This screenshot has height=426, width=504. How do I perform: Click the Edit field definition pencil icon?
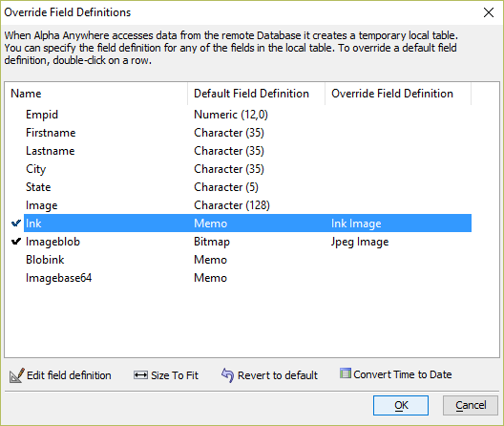17,375
